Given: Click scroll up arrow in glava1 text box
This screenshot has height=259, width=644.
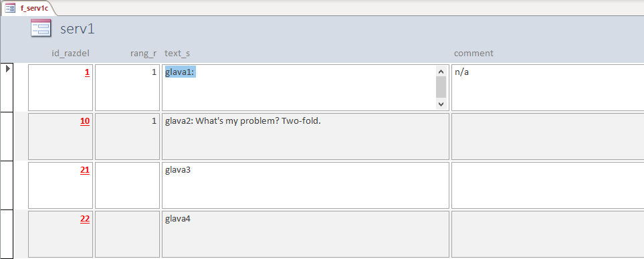Looking at the screenshot, I should (441, 72).
